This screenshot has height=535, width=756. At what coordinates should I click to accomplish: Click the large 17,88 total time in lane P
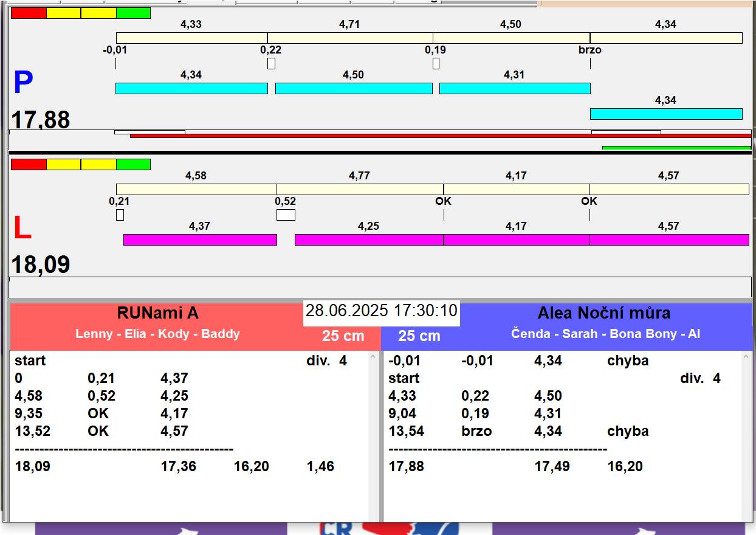click(41, 120)
